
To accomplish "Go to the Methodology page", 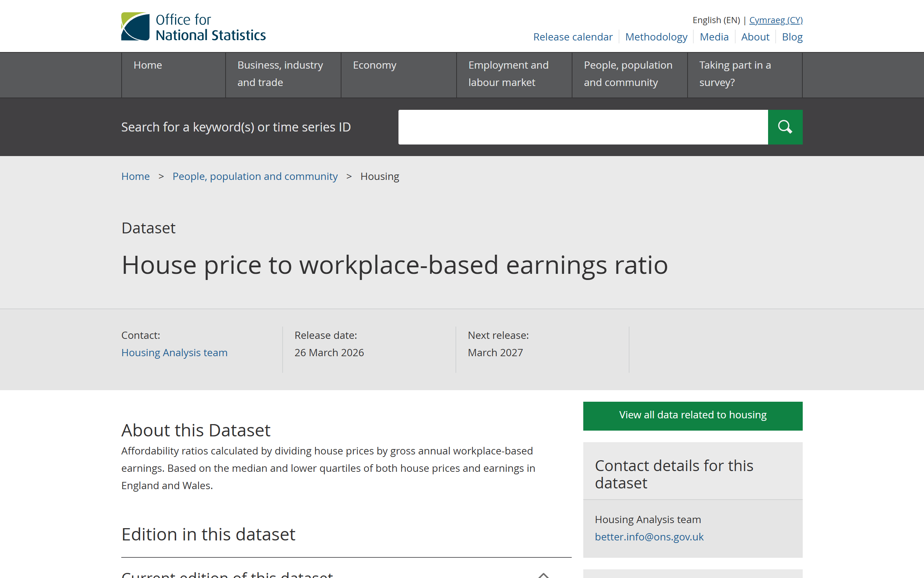I will (x=656, y=37).
